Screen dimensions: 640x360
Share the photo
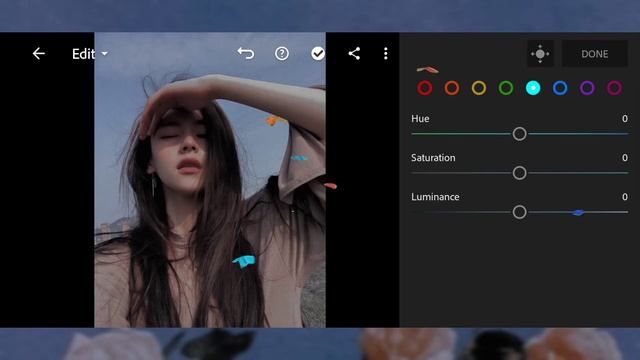click(354, 53)
